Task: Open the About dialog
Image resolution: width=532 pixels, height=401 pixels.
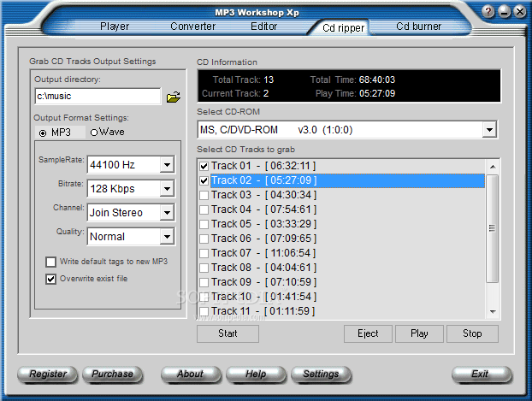Action: [x=191, y=374]
